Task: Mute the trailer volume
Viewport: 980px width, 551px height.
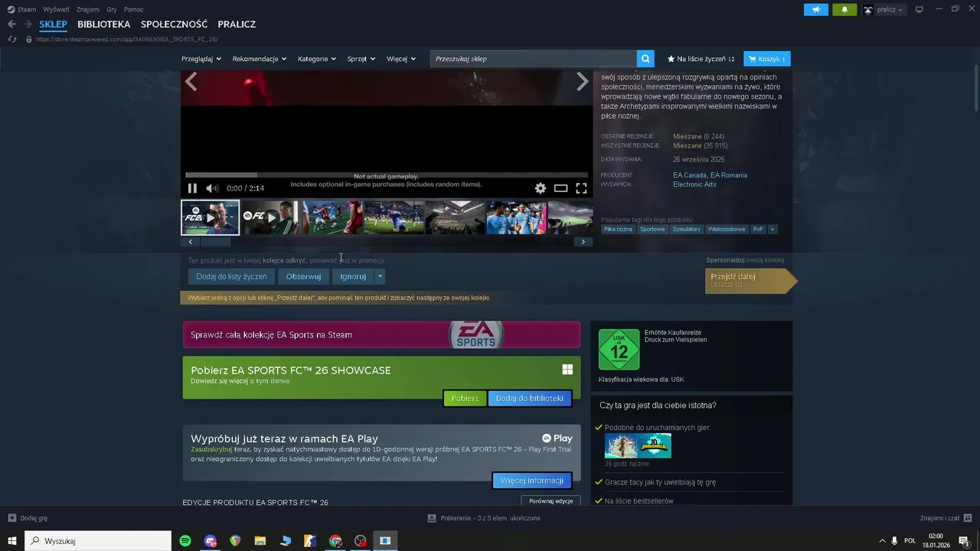Action: (212, 188)
